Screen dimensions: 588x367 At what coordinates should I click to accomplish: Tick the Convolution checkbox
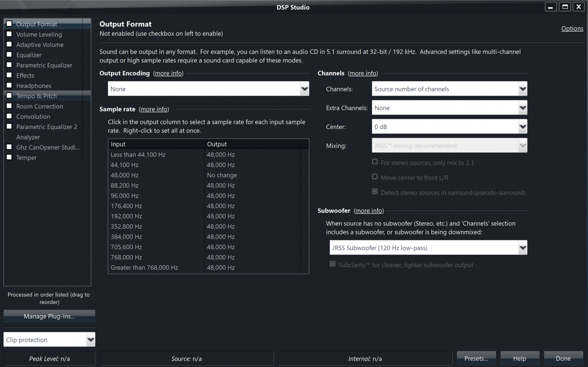9,116
